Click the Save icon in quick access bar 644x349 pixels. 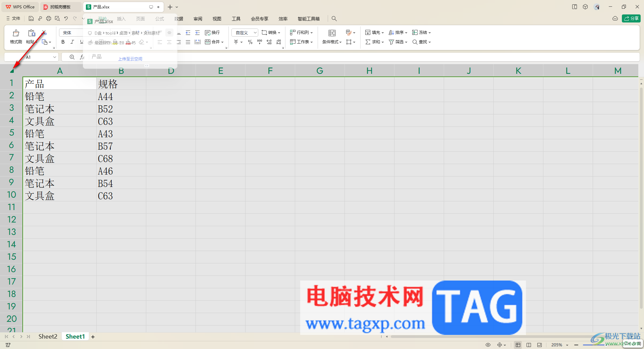[x=31, y=18]
